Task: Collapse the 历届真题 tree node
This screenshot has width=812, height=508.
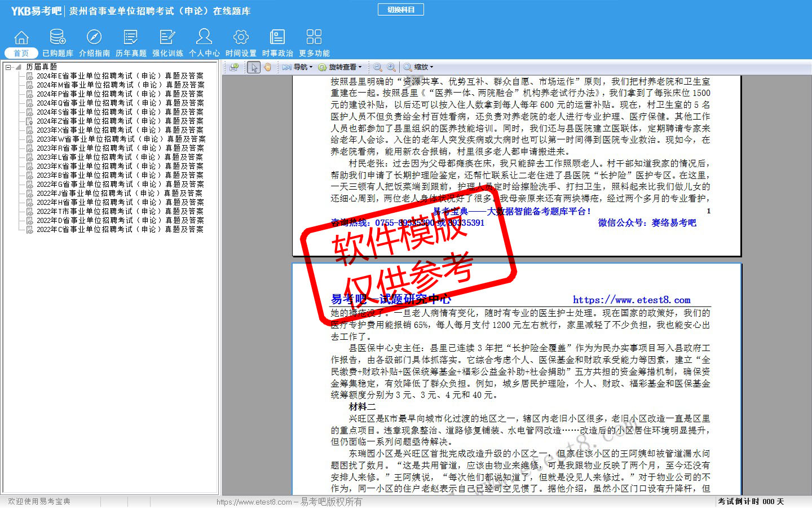Action: (x=8, y=67)
